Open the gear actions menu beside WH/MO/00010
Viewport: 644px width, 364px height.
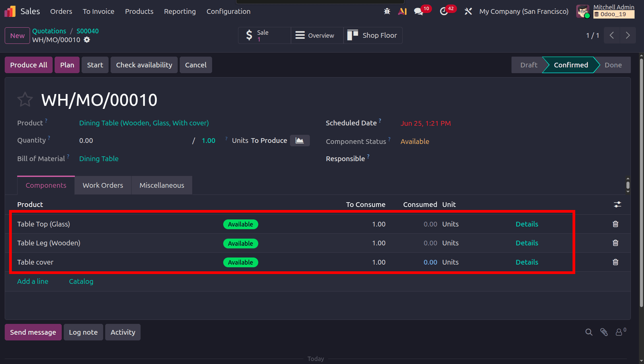[87, 40]
